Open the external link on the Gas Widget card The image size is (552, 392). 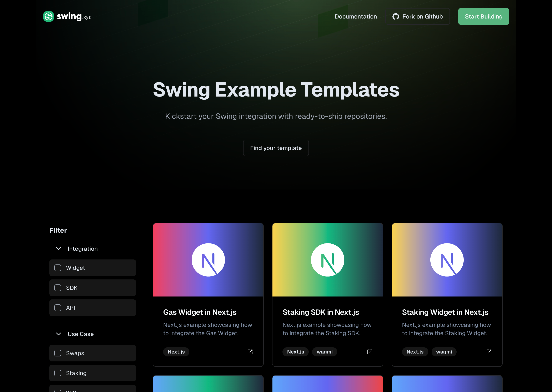pyautogui.click(x=250, y=352)
